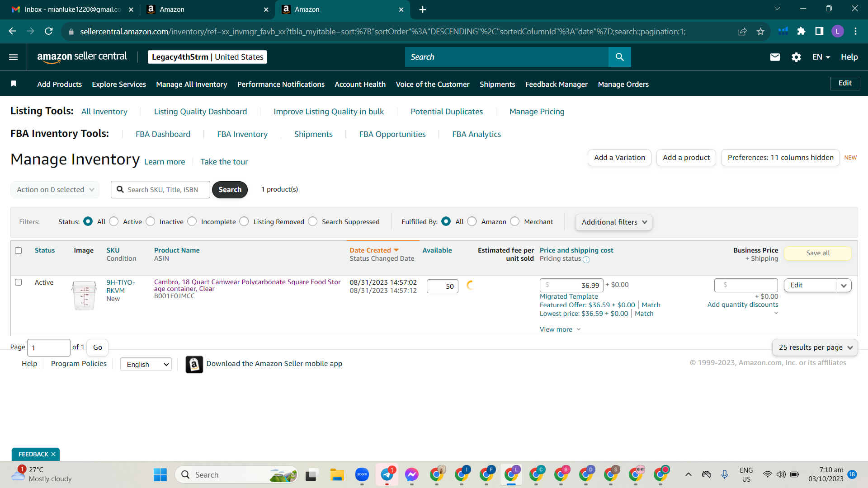This screenshot has height=488, width=868.
Task: Select the Search Suppressed status filter
Action: click(x=313, y=221)
